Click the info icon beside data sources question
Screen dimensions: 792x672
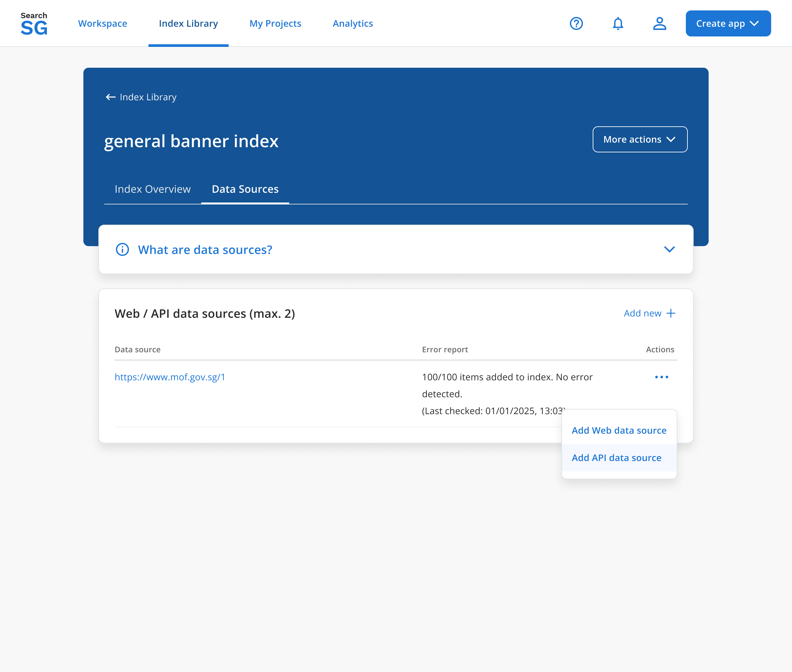[x=122, y=249]
